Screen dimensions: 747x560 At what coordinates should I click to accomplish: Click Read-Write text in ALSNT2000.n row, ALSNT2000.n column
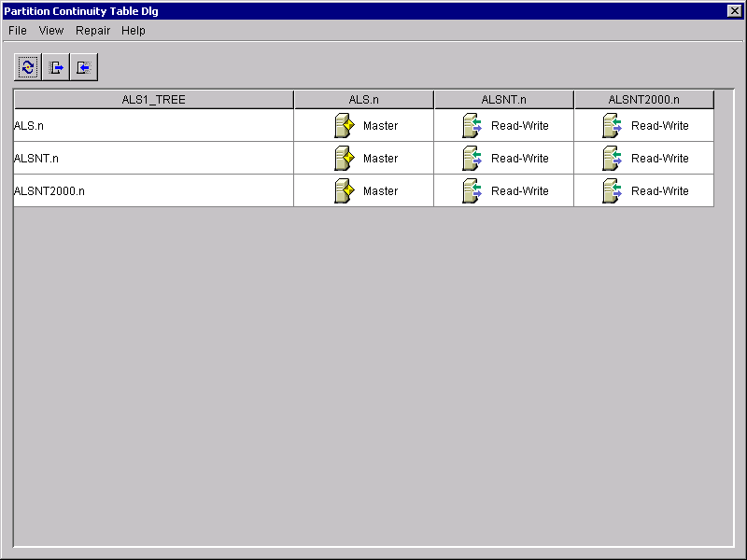click(x=660, y=191)
